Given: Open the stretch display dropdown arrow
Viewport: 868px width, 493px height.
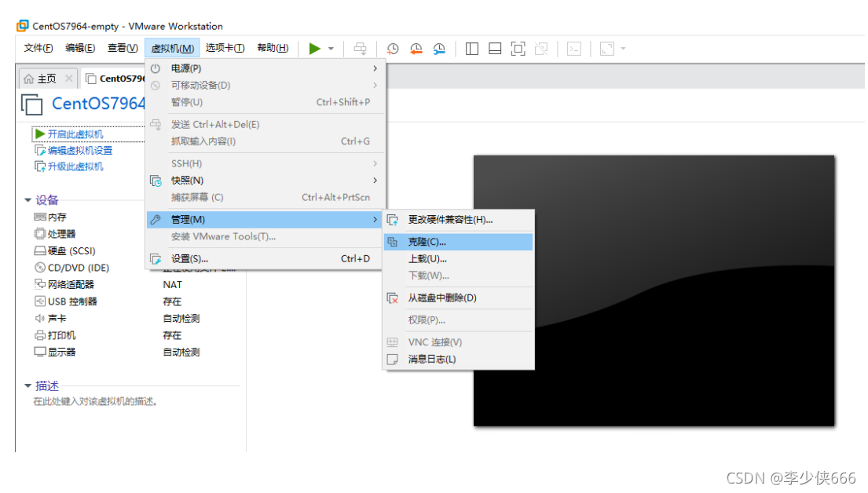Looking at the screenshot, I should point(624,49).
